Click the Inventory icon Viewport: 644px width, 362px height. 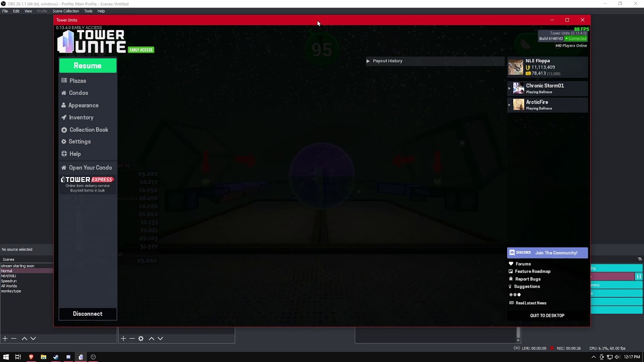pos(64,118)
